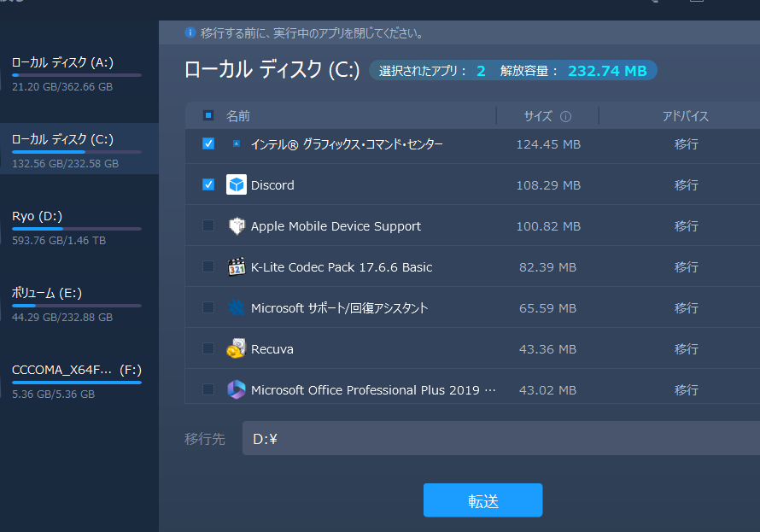Click the K-Lite Codec Pack icon
Viewport: 760px width, 532px height.
(237, 267)
